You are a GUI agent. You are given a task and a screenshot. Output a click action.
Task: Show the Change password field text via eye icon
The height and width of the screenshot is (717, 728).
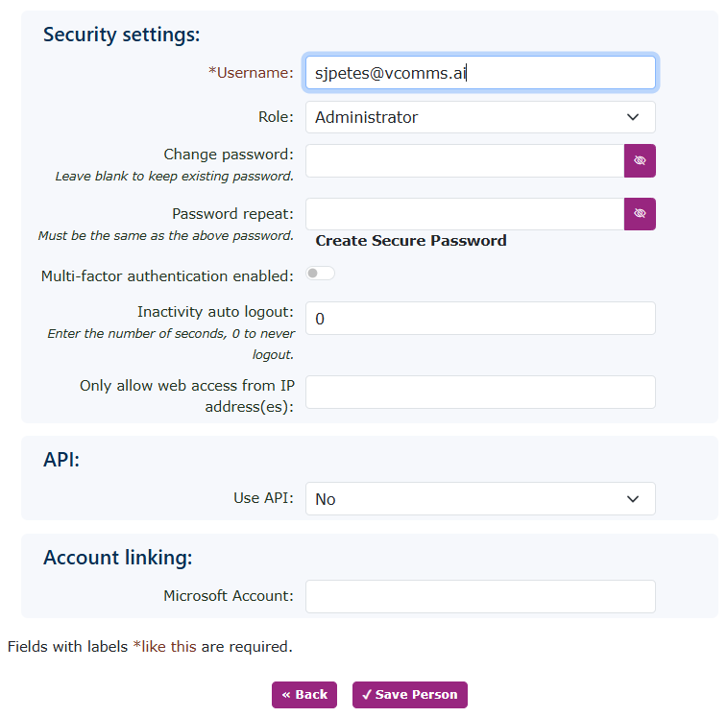click(x=640, y=161)
